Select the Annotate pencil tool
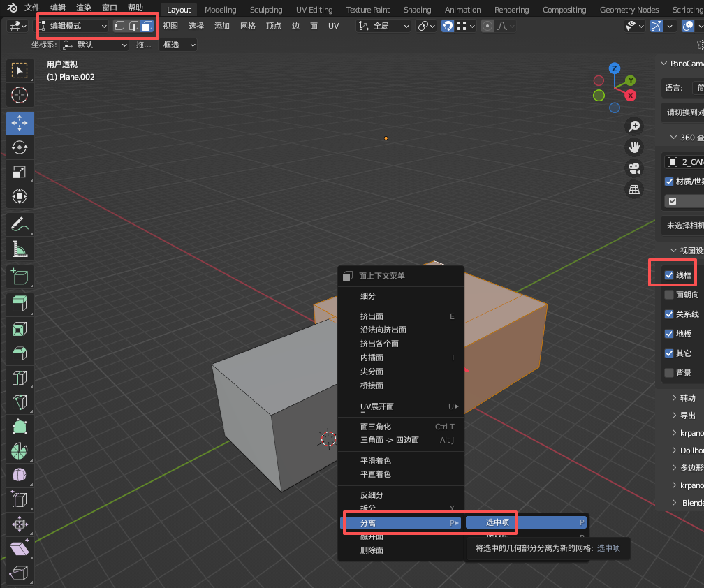The image size is (704, 588). pos(20,224)
